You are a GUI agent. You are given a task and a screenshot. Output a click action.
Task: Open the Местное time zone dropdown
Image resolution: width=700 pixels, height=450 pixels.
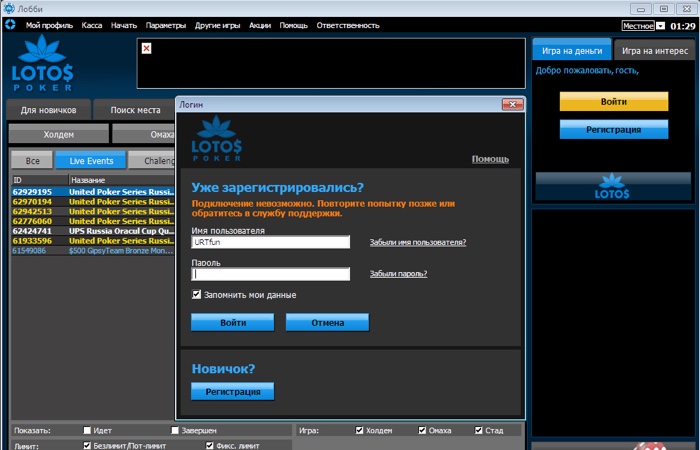pos(660,26)
